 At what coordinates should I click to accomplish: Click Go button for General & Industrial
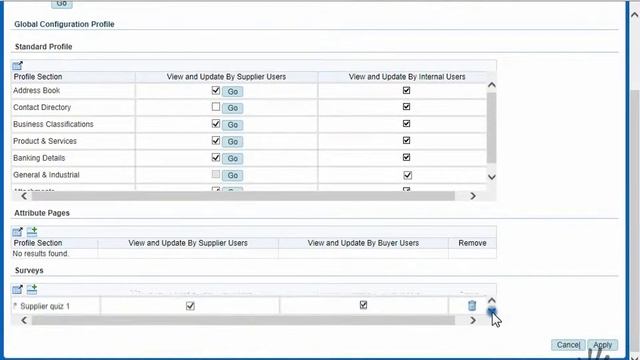pyautogui.click(x=233, y=176)
